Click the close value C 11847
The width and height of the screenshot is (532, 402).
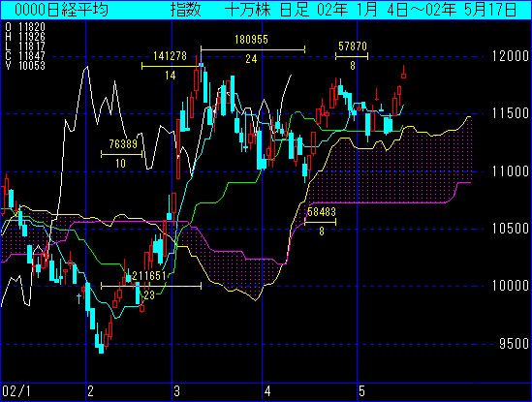pos(25,55)
